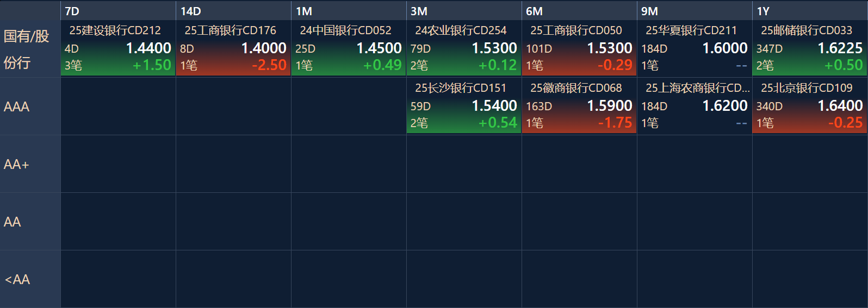The height and width of the screenshot is (308, 868).
Task: Click yield 1.4500 in 1M cell
Action: (379, 48)
